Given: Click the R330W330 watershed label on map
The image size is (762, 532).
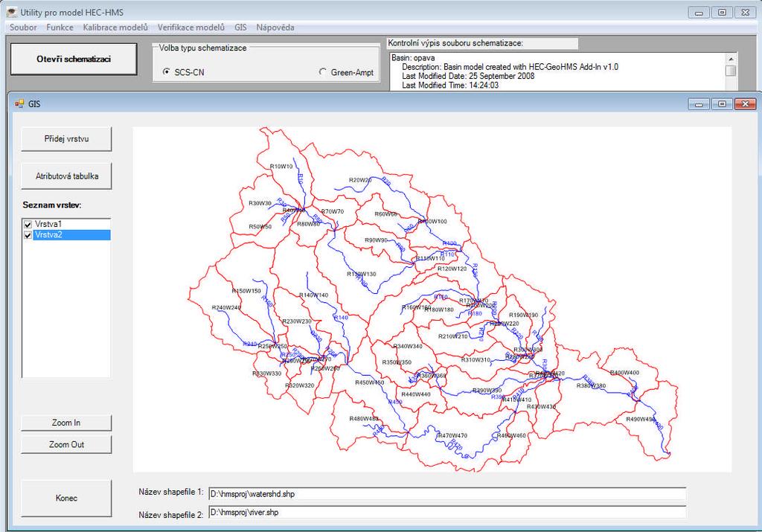Looking at the screenshot, I should tap(267, 373).
